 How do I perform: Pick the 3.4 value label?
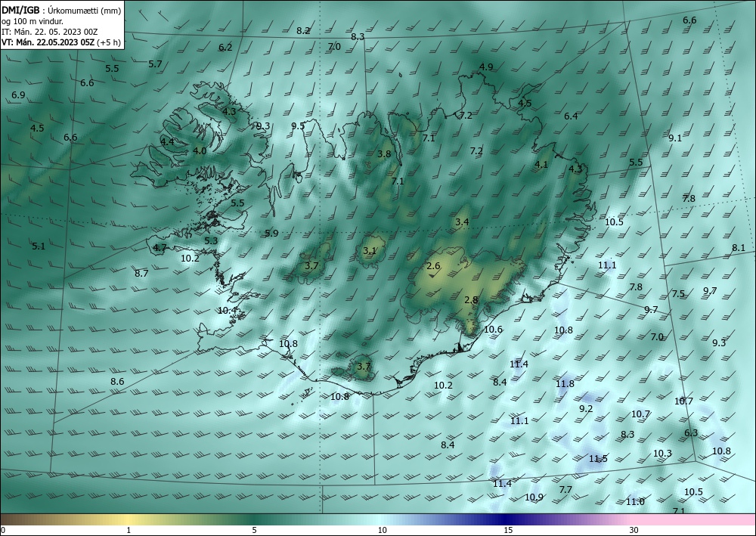pyautogui.click(x=462, y=222)
